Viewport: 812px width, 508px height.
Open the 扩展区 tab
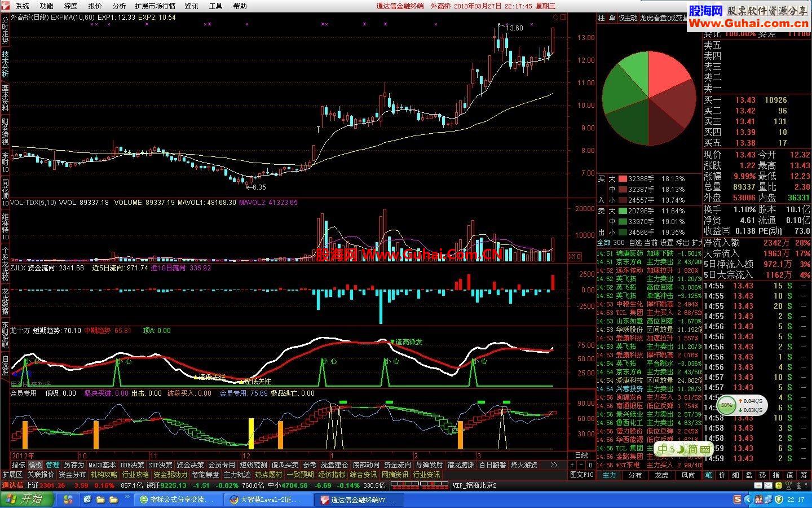(12, 475)
